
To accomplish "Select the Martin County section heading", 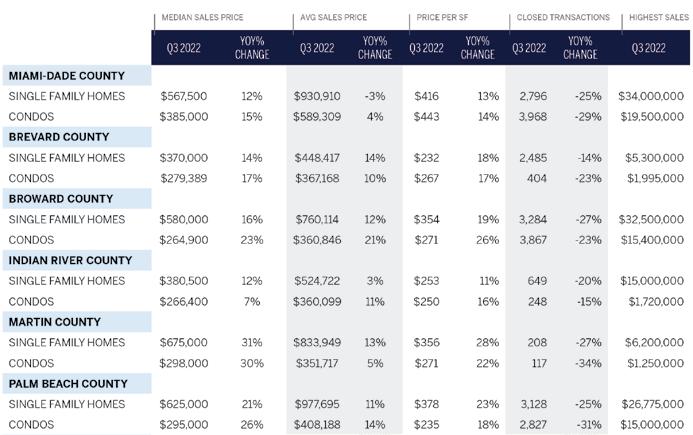I will (x=55, y=322).
